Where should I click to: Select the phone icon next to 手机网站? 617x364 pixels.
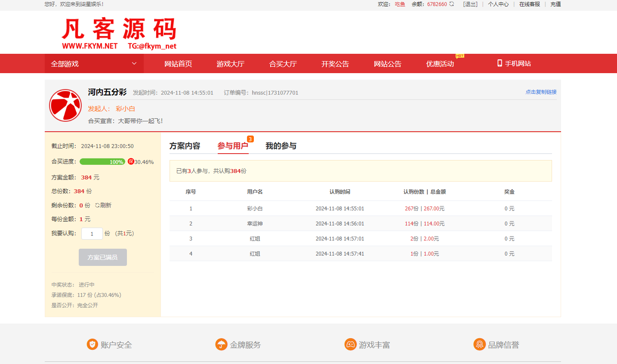499,63
